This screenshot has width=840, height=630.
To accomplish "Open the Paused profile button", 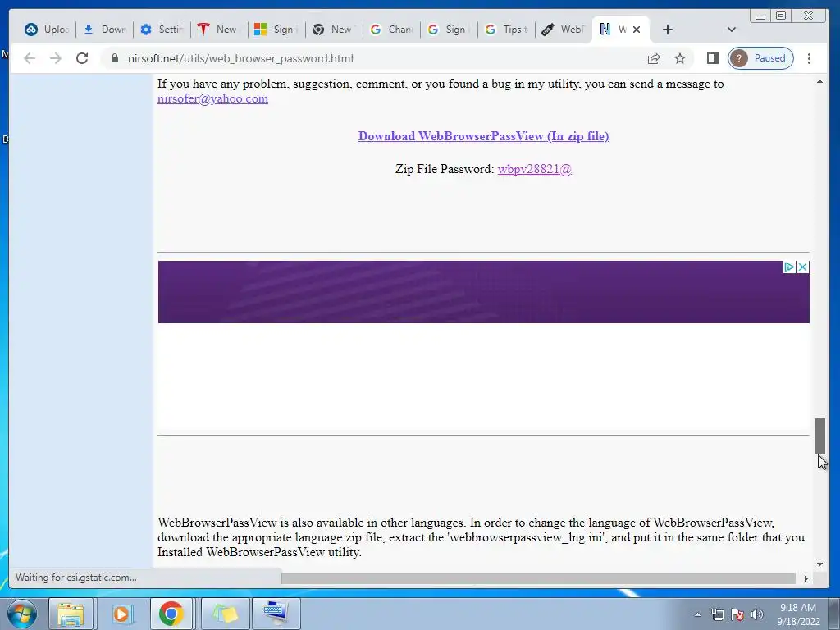I will click(x=760, y=58).
